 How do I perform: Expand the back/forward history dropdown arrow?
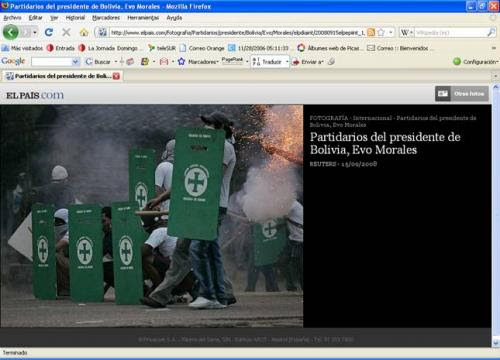(35, 32)
